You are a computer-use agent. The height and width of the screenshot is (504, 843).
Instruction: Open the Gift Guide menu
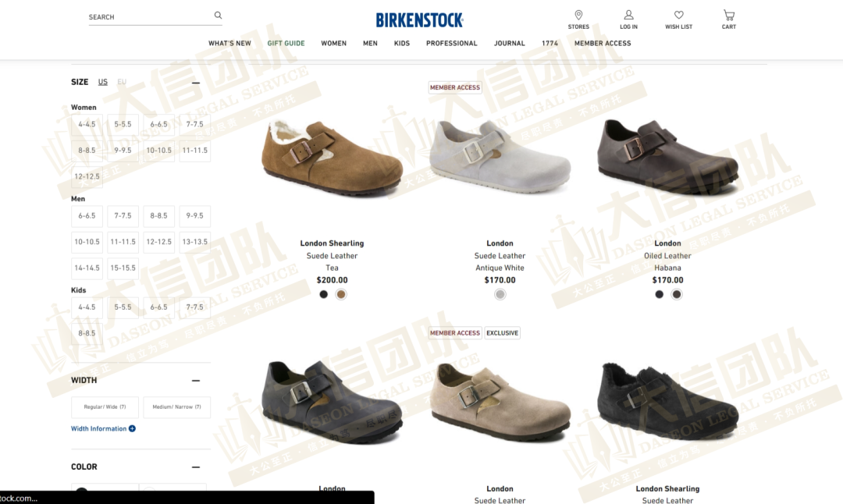click(286, 44)
